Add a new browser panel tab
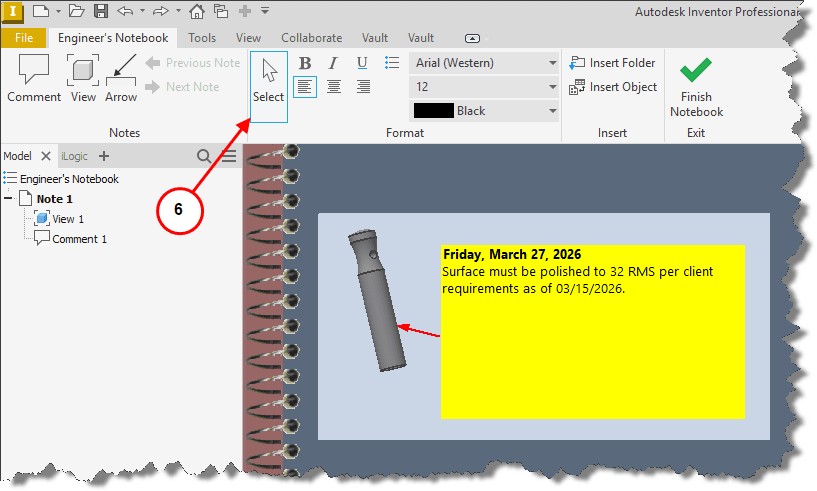The width and height of the screenshot is (817, 491). (x=104, y=156)
